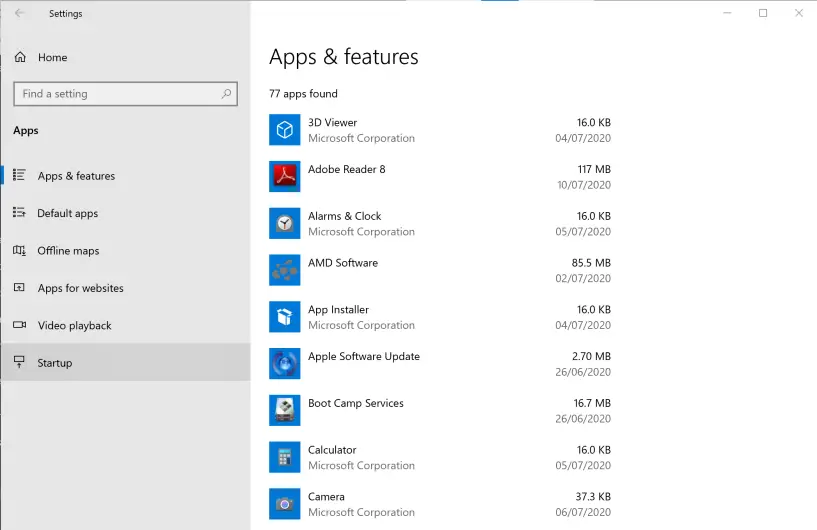Image resolution: width=817 pixels, height=530 pixels.
Task: Click the Calculator app icon
Action: point(284,457)
